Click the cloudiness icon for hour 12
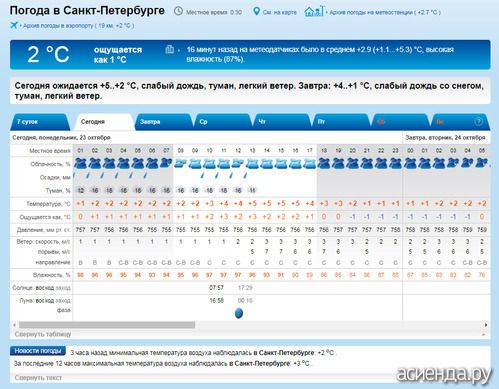This screenshot has width=499, height=389. point(238,163)
